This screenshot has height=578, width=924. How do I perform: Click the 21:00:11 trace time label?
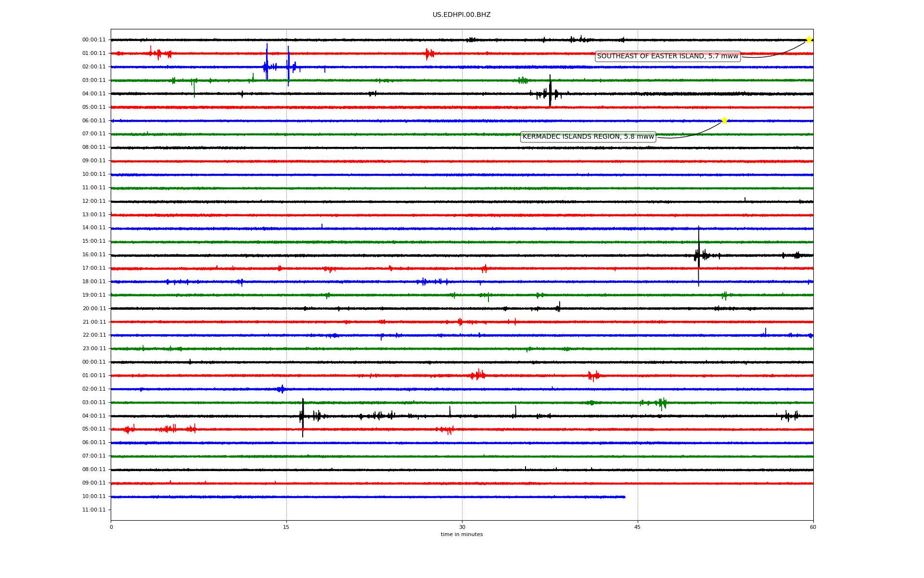94,322
